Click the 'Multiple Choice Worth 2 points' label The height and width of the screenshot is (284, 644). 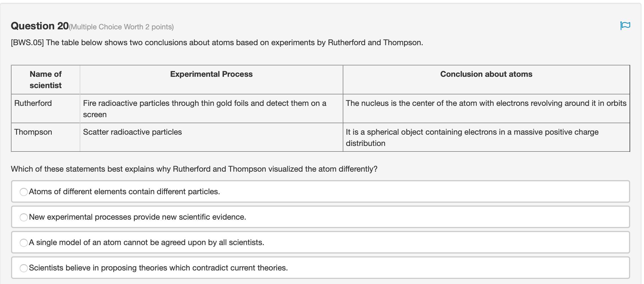point(121,27)
